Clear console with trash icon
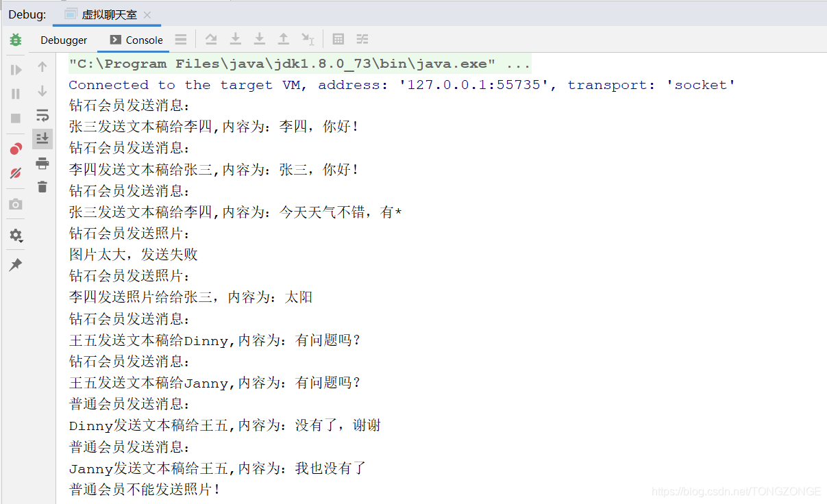Screen dimensions: 827x504 click(x=42, y=186)
